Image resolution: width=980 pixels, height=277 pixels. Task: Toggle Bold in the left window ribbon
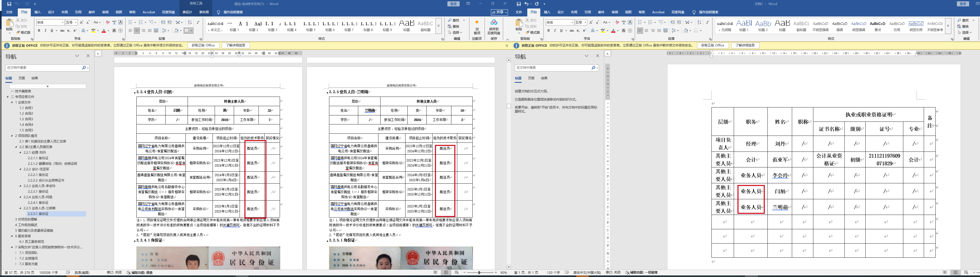pos(39,31)
